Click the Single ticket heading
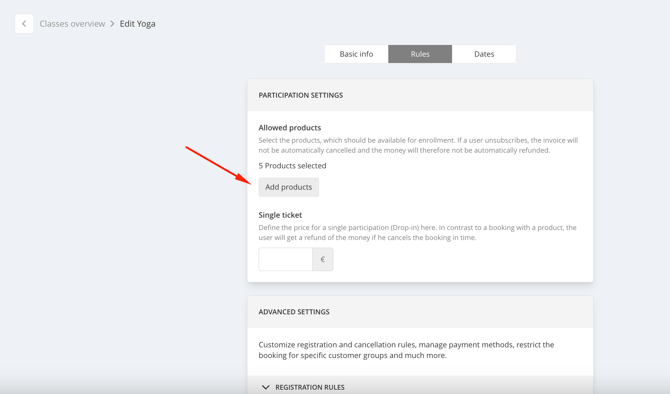The image size is (670, 394). [280, 215]
